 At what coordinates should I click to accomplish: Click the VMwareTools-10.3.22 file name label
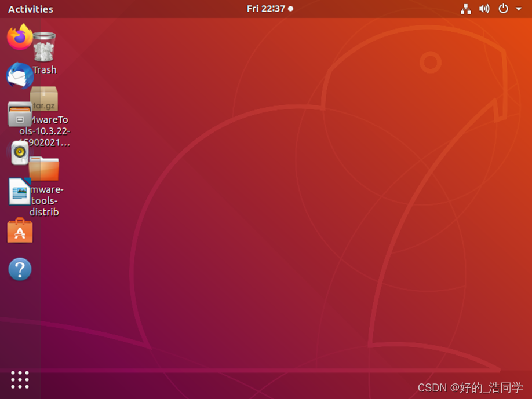[x=45, y=131]
